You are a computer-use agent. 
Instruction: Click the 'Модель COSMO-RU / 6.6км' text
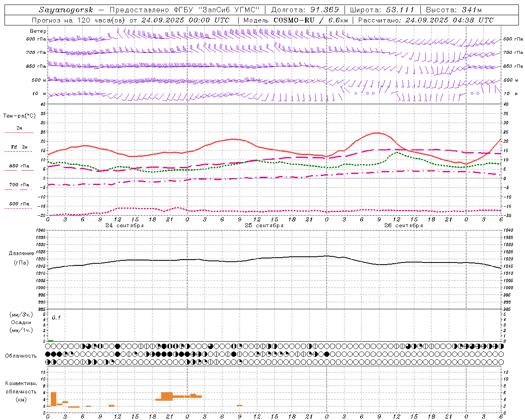pyautogui.click(x=296, y=20)
